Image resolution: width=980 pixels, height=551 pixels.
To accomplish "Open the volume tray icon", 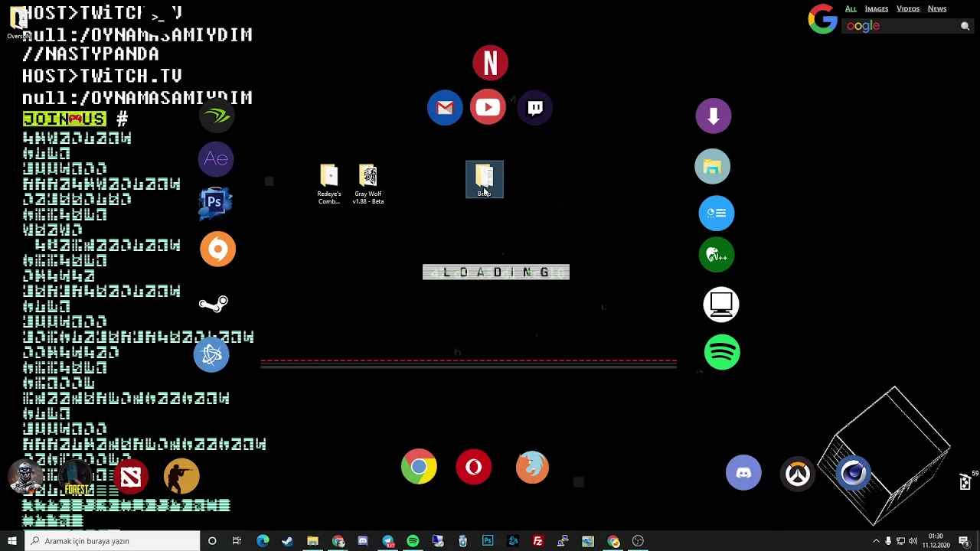I will (x=913, y=541).
